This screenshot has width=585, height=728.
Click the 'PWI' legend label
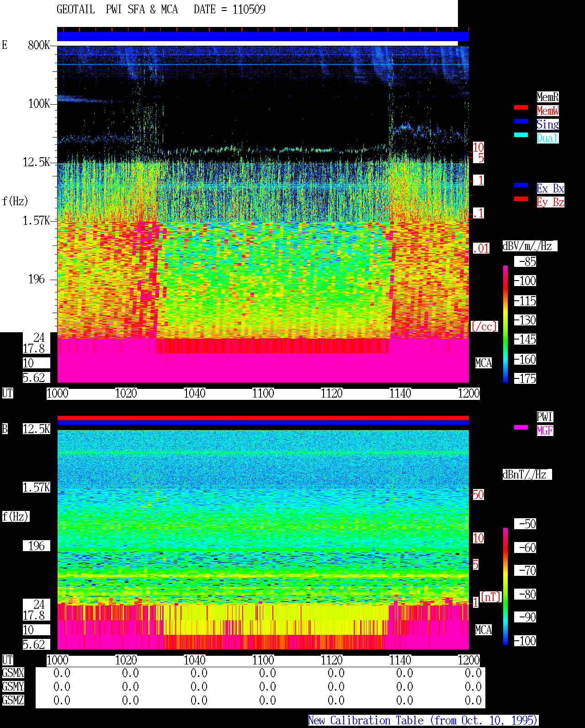(545, 417)
